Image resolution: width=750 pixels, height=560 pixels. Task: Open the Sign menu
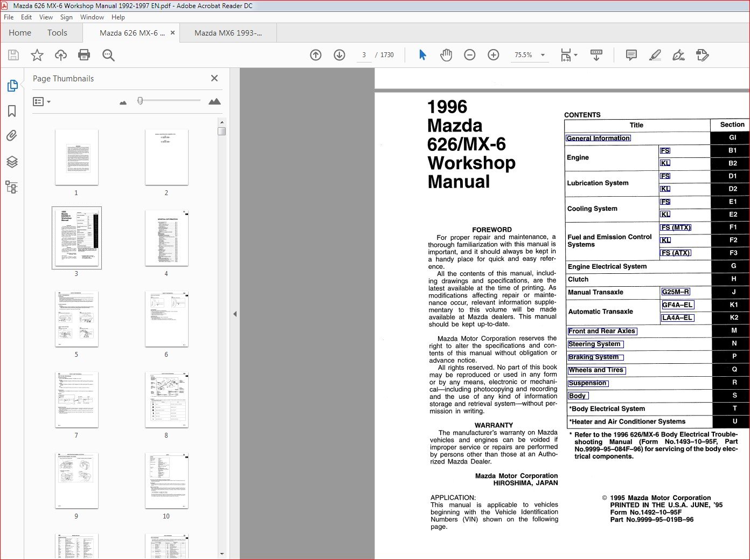(x=66, y=17)
